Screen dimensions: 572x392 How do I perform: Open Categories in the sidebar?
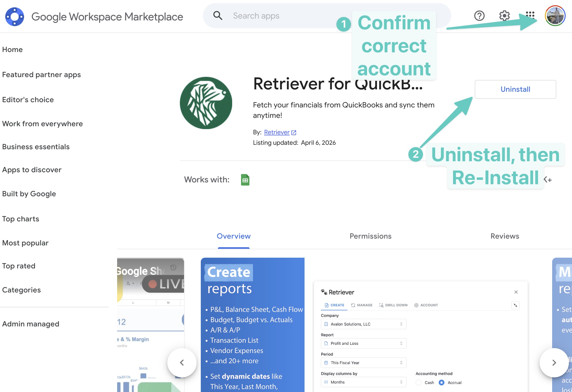[x=21, y=290]
